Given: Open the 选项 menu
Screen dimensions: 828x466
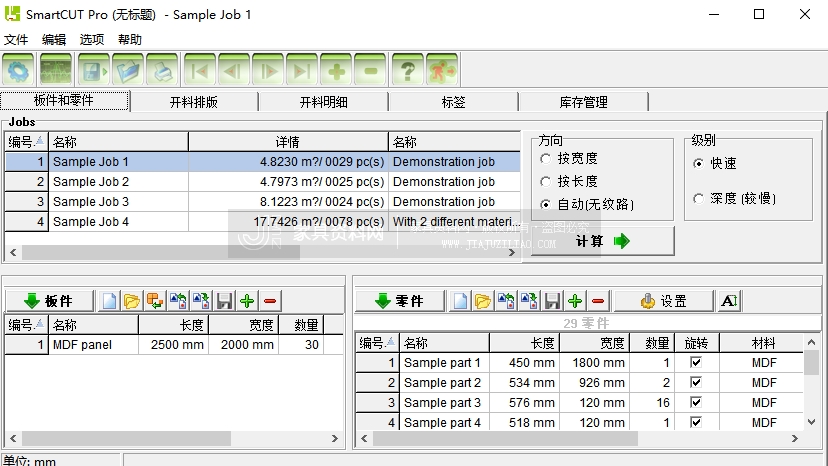Looking at the screenshot, I should [x=92, y=40].
